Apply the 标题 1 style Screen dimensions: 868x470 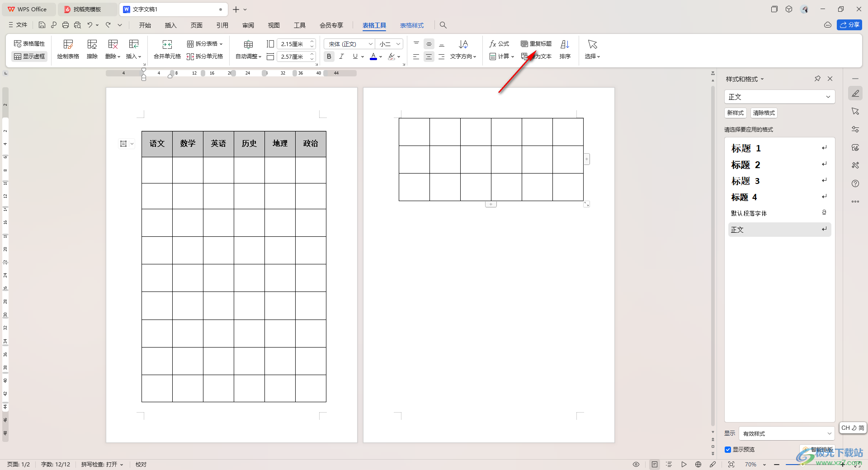coord(779,148)
